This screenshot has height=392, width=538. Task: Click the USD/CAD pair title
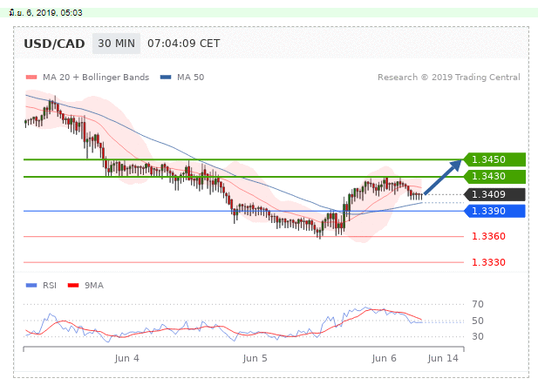pyautogui.click(x=54, y=44)
